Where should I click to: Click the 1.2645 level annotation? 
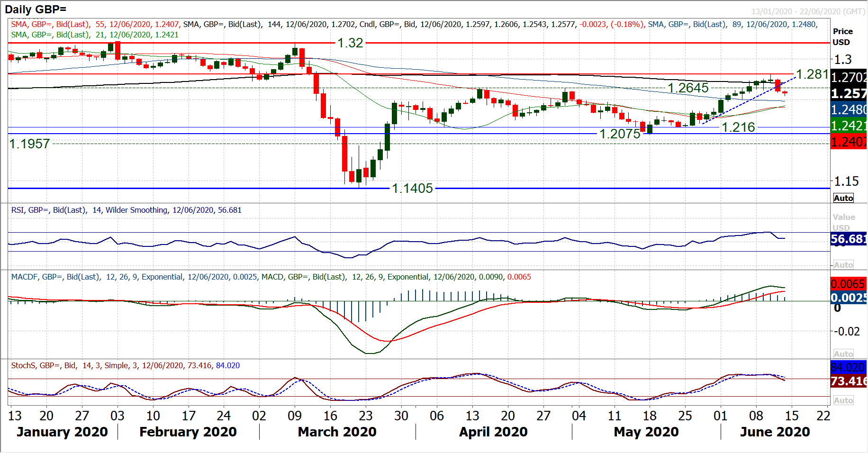[x=688, y=88]
